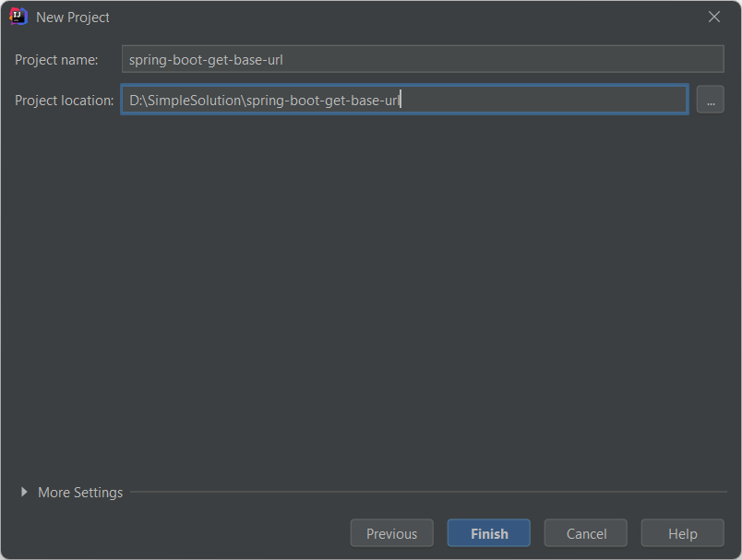Click the New Project dialog title text
The height and width of the screenshot is (560, 742).
click(72, 17)
